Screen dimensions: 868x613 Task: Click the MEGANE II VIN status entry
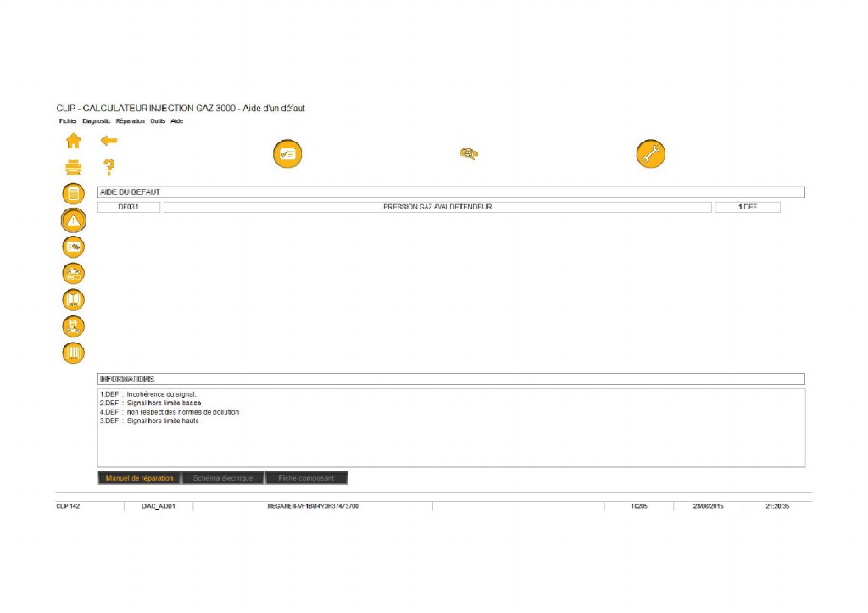(313, 506)
